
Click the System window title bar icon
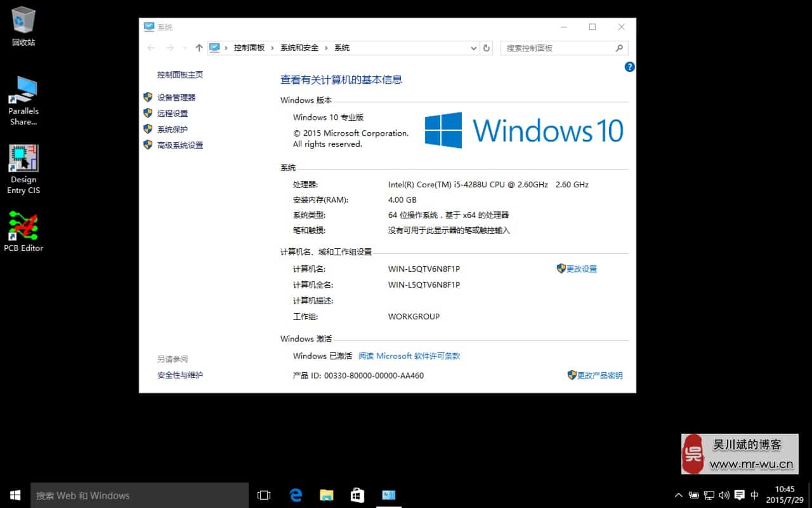[x=149, y=27]
